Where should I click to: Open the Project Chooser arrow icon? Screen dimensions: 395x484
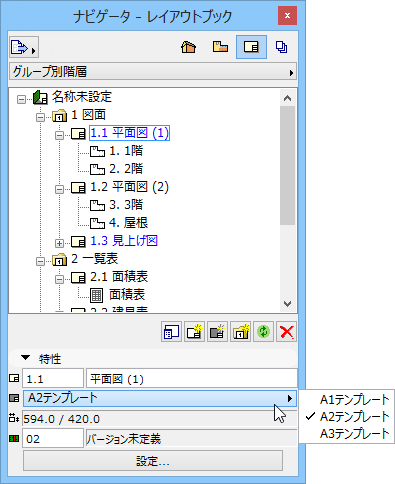click(x=24, y=47)
